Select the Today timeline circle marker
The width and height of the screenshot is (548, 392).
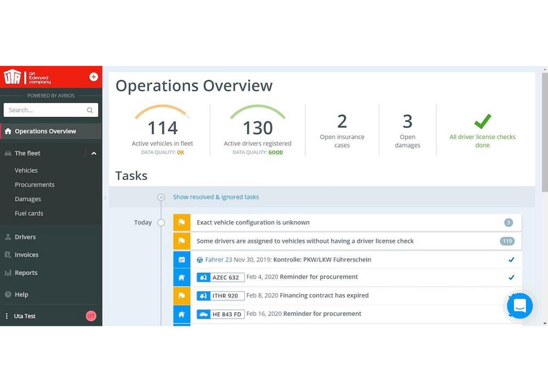point(161,222)
